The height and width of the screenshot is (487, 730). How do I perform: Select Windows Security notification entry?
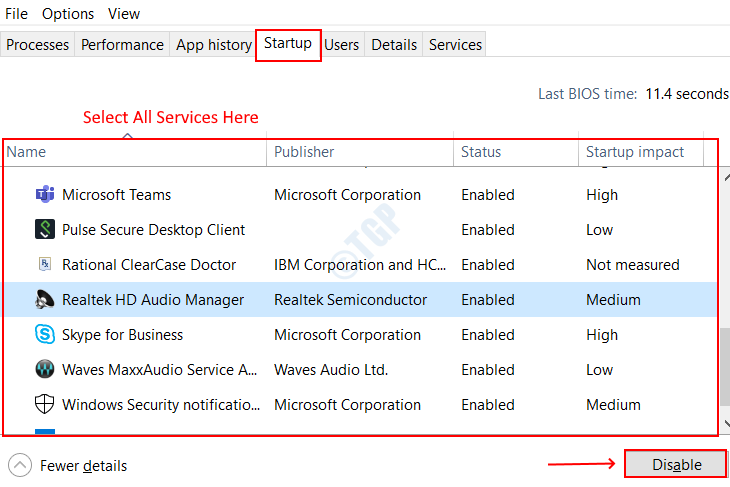161,405
